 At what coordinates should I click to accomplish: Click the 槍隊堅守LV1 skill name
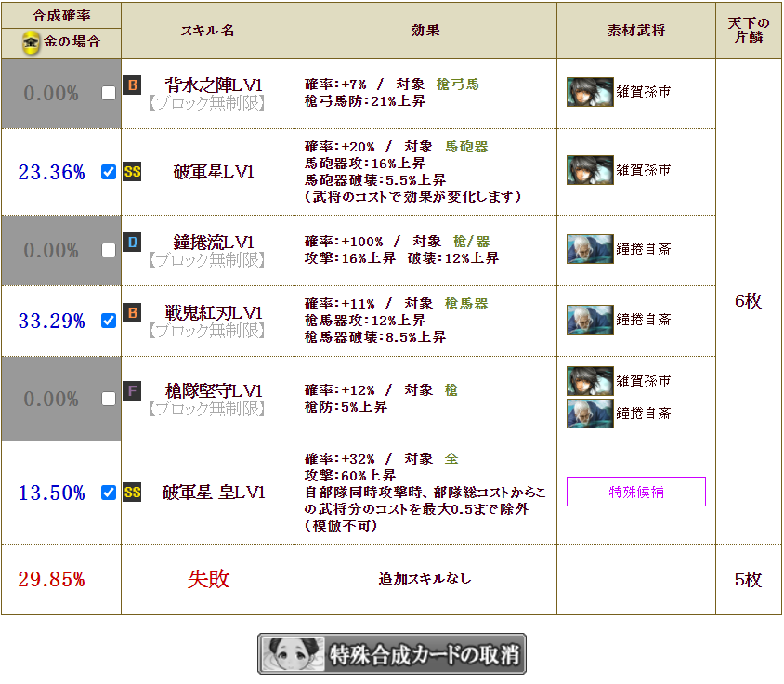coord(214,390)
